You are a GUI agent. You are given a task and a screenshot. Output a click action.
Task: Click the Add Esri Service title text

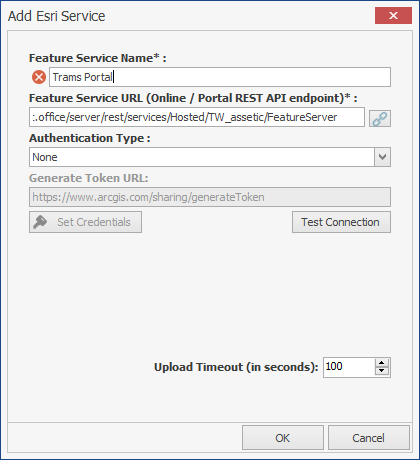[56, 16]
